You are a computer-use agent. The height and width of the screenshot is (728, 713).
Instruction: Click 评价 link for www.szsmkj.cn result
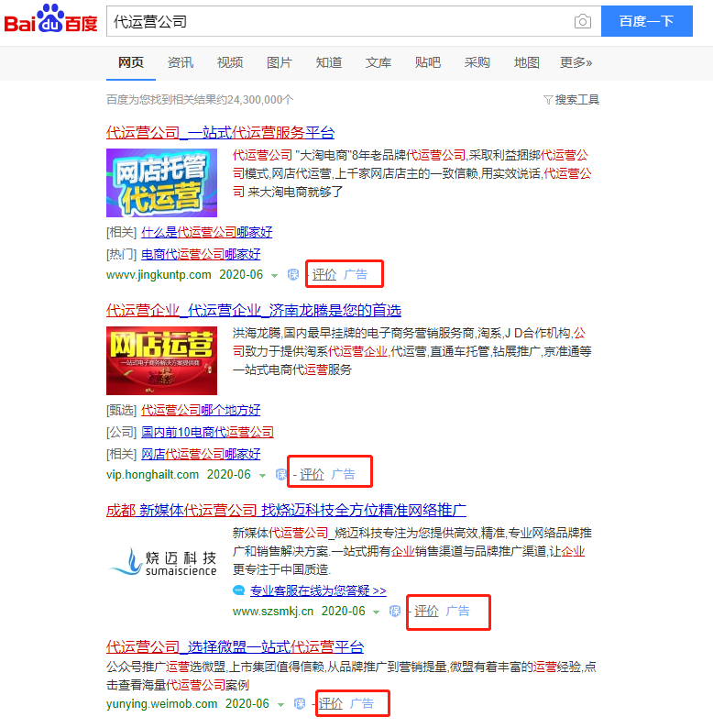tap(426, 612)
